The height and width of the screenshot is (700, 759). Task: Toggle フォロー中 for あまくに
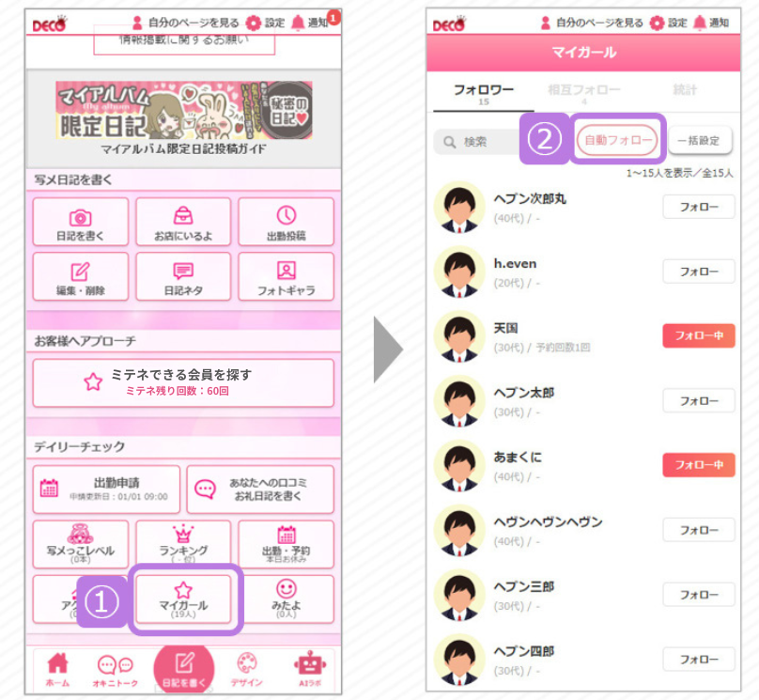(x=699, y=465)
